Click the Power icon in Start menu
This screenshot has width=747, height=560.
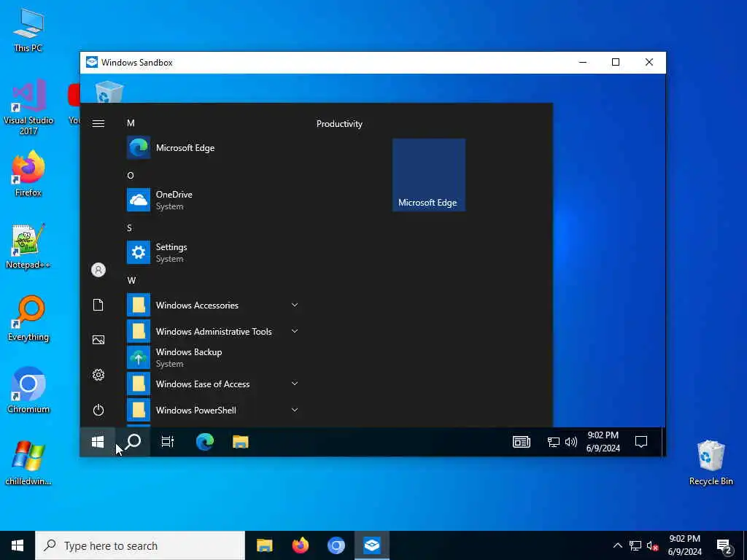[x=98, y=410]
